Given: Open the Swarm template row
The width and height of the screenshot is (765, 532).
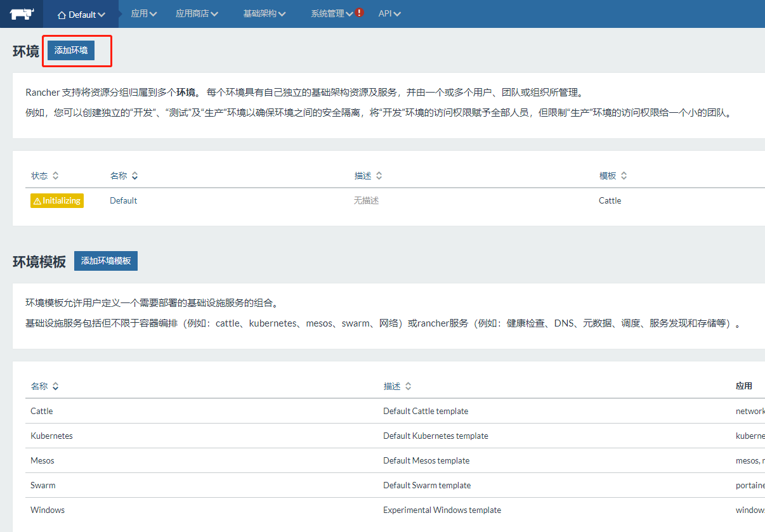Looking at the screenshot, I should [43, 485].
